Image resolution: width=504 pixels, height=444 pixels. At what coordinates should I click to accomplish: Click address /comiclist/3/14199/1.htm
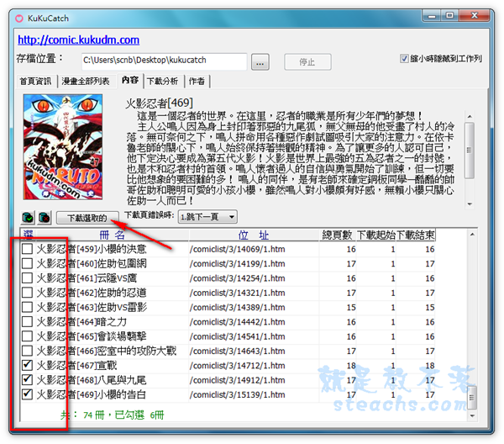(x=237, y=263)
